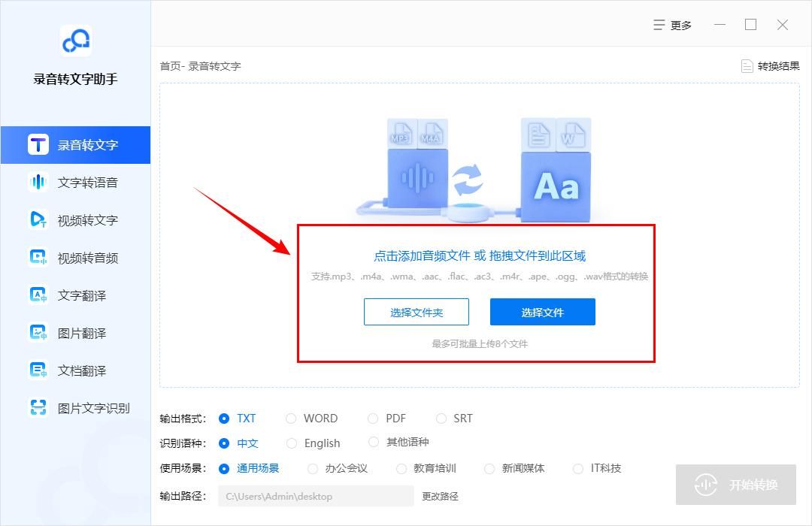Click the 图片文字识别 scan icon

tap(38, 408)
